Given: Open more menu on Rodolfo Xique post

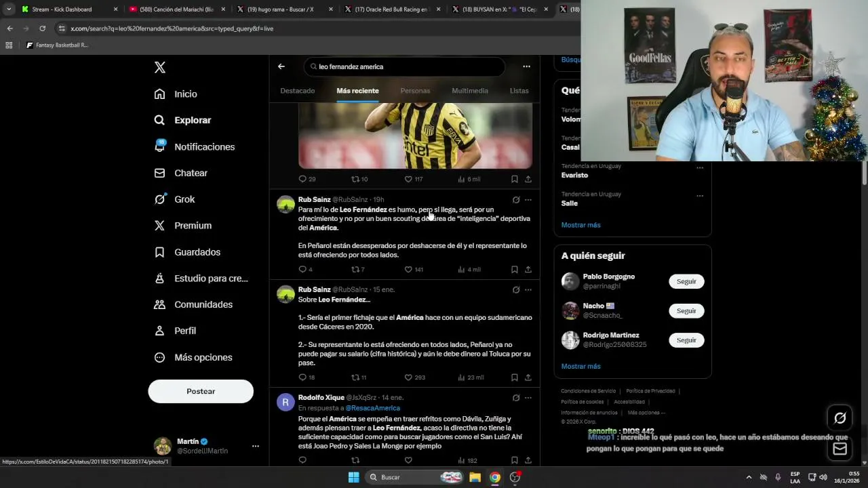Looking at the screenshot, I should tap(528, 398).
